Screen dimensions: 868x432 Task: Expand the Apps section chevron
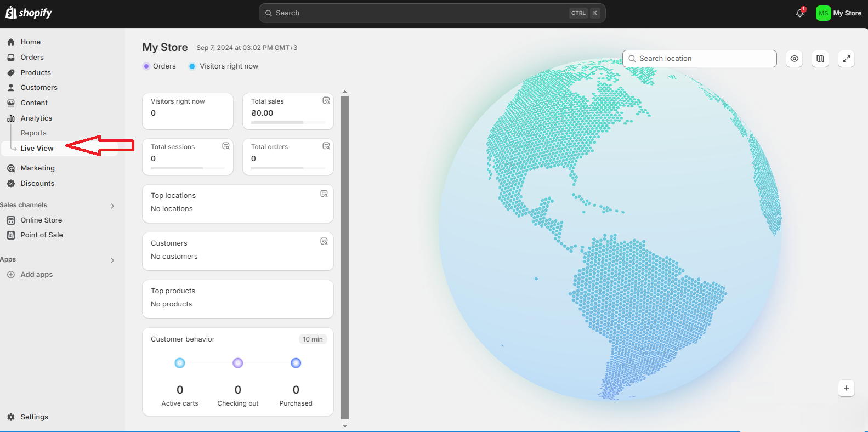coord(112,260)
